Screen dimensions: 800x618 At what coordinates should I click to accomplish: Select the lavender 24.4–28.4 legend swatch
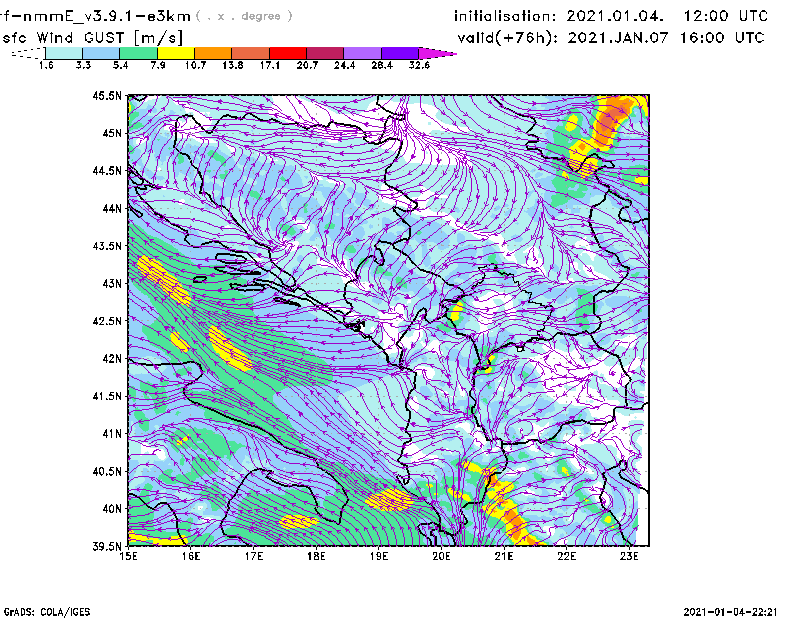pyautogui.click(x=362, y=53)
